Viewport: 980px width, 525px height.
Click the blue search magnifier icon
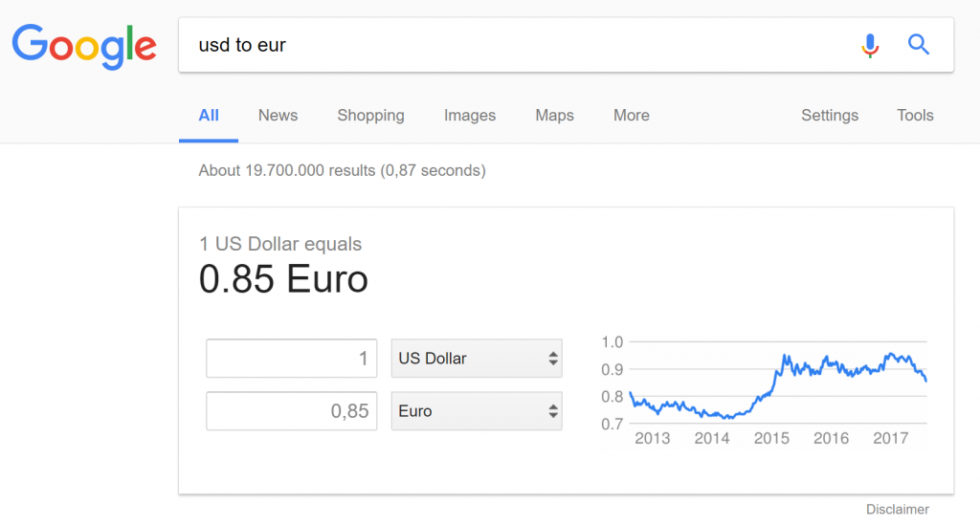coord(918,45)
